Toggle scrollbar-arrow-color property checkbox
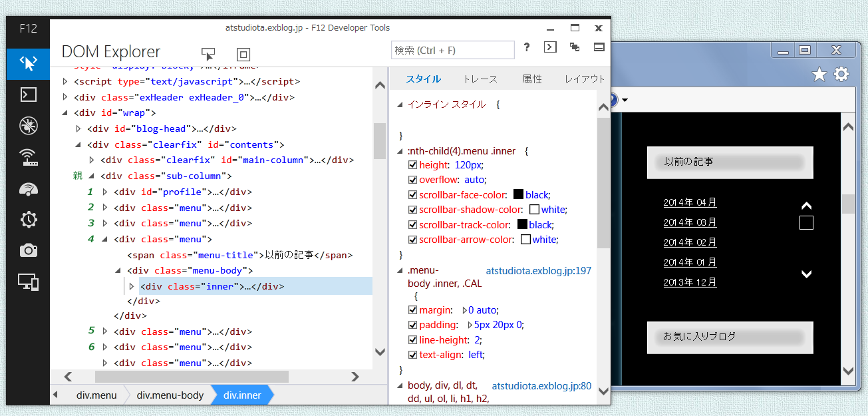Image resolution: width=868 pixels, height=416 pixels. click(x=412, y=240)
